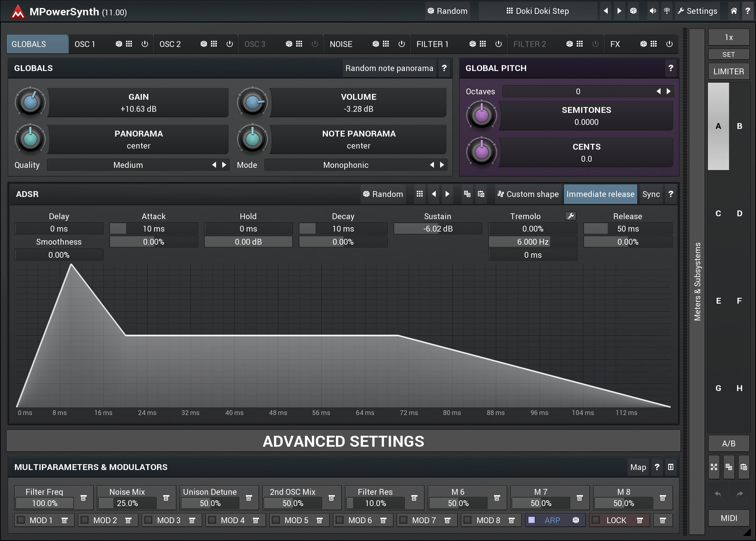756x541 pixels.
Task: Toggle NOISE power button
Action: [x=401, y=44]
